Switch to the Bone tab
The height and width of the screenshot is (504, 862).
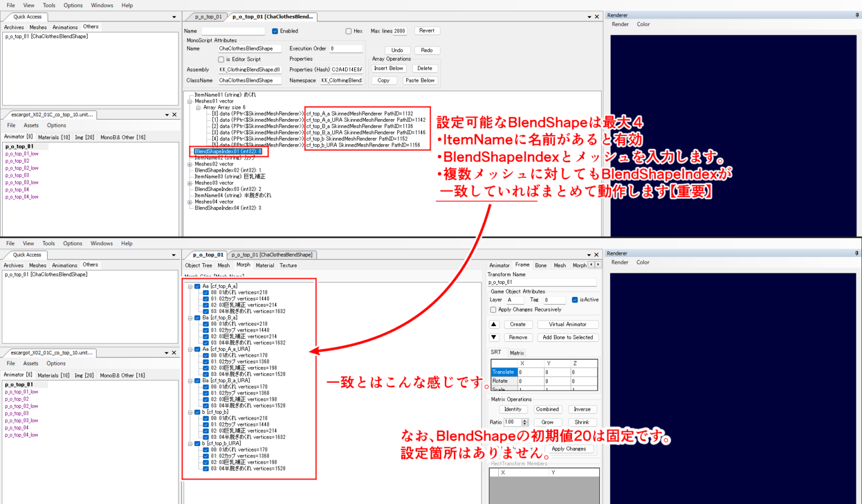point(540,265)
